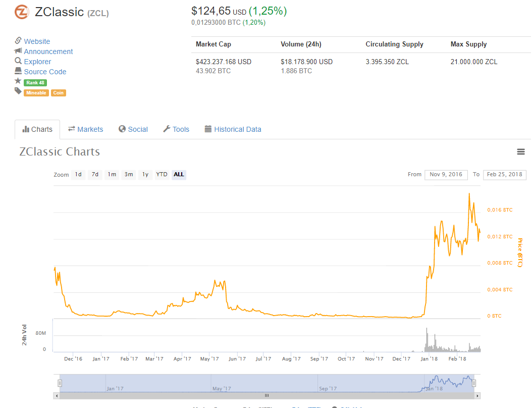532x408 pixels.
Task: Click the Jan '18 x-axis label
Action: point(429,359)
